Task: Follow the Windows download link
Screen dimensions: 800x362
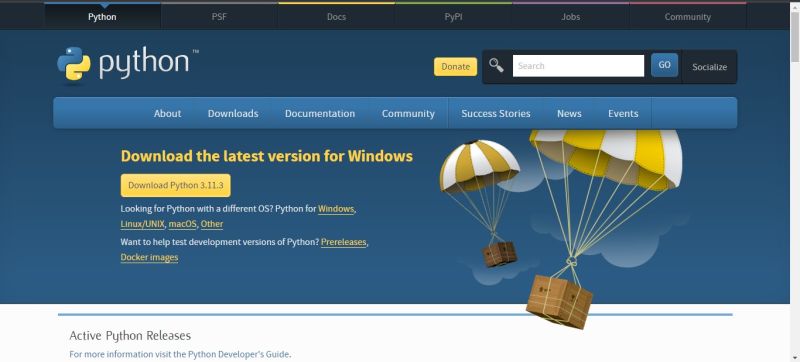Action: (336, 209)
